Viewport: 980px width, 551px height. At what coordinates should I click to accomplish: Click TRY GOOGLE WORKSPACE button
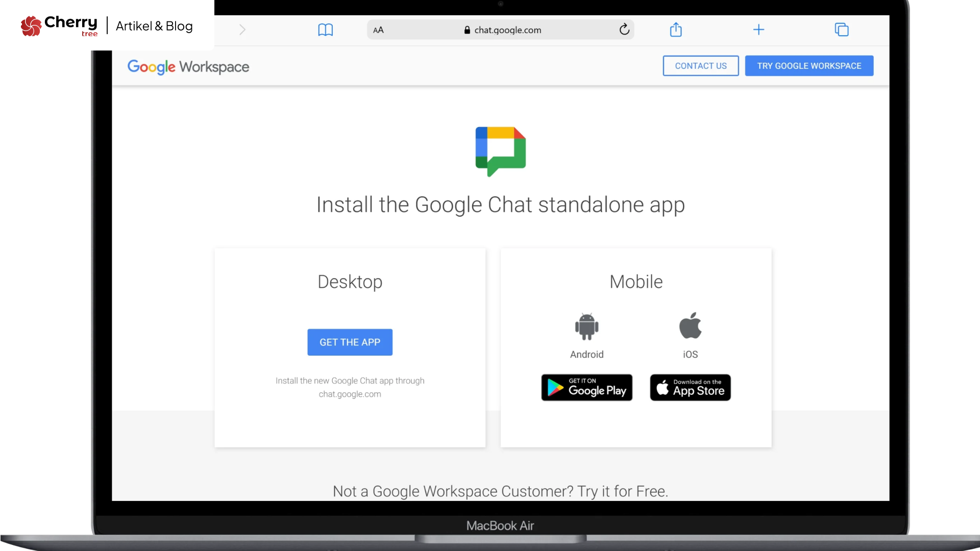(x=809, y=66)
